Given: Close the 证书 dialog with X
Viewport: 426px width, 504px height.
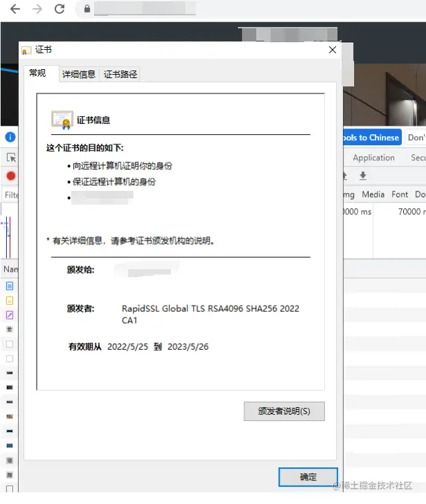Looking at the screenshot, I should (x=333, y=50).
